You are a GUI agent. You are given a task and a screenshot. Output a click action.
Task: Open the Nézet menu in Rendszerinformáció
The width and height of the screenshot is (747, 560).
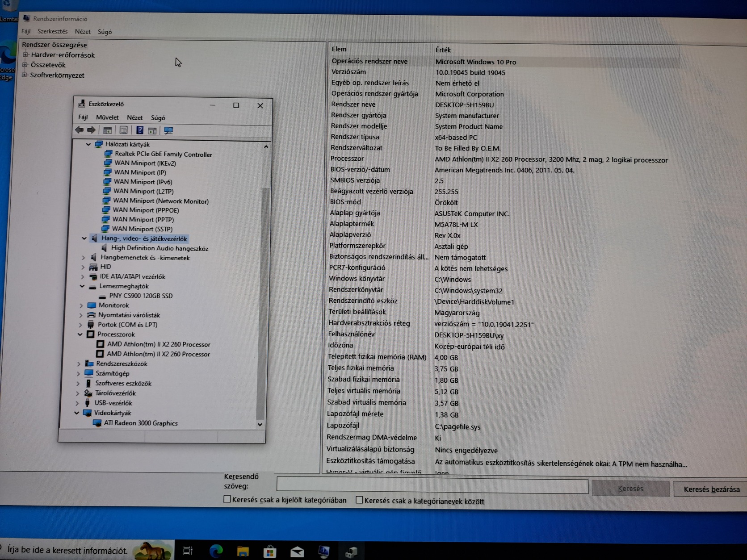[83, 32]
